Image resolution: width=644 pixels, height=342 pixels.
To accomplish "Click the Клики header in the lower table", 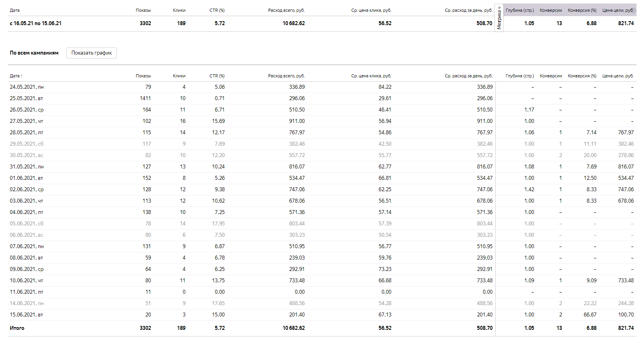I will pos(179,76).
